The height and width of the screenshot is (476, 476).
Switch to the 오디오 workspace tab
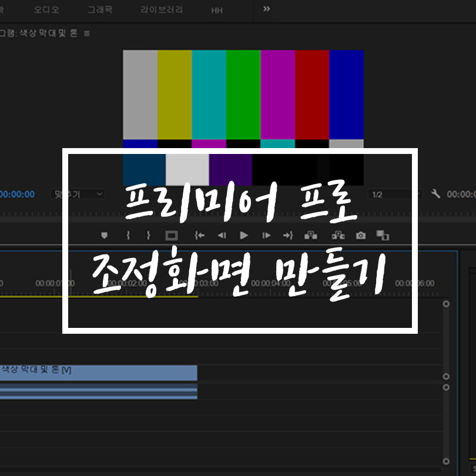46,9
